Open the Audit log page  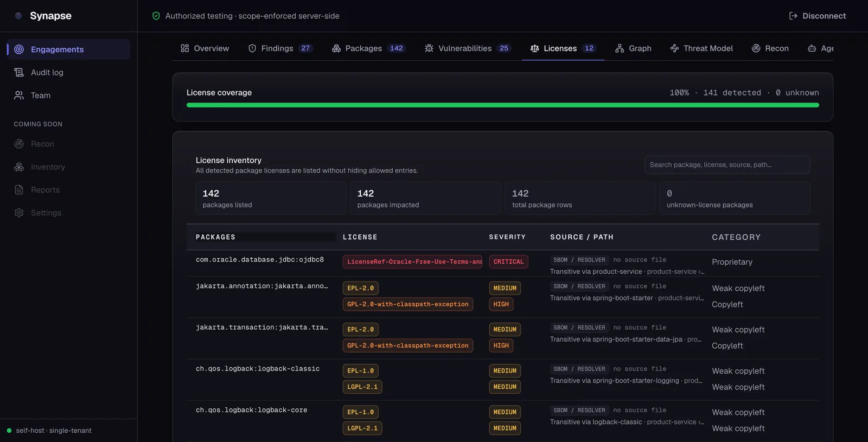tap(68, 72)
